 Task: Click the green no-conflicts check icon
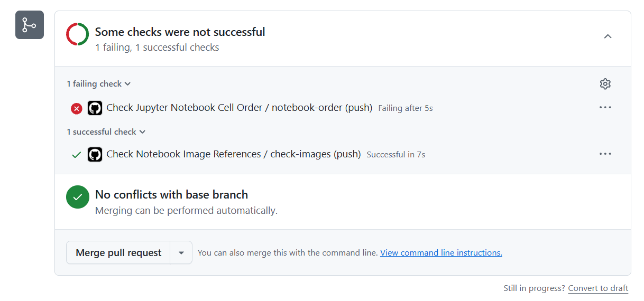click(x=78, y=197)
